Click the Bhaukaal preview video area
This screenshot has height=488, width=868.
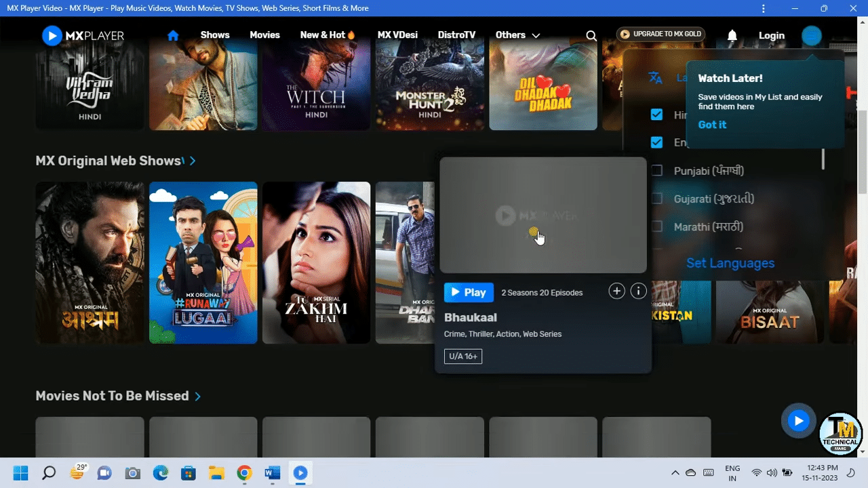(543, 216)
